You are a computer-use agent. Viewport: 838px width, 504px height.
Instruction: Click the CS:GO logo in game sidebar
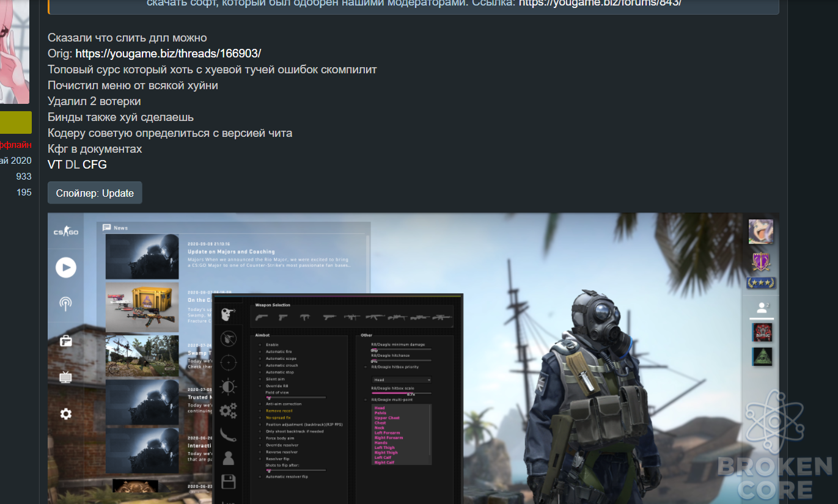point(66,232)
